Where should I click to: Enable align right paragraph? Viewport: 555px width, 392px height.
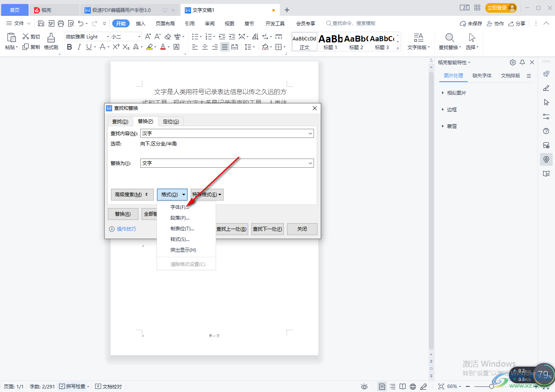[x=215, y=47]
